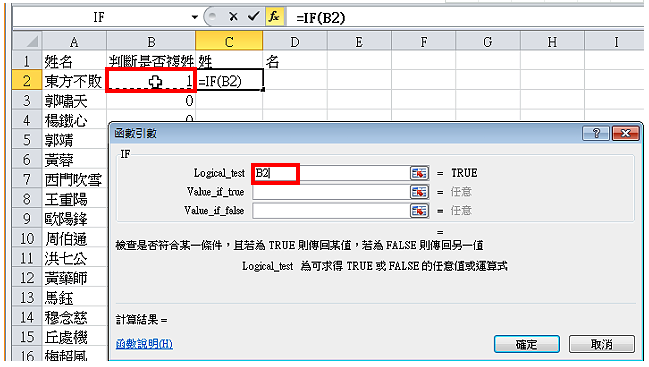This screenshot has height=367, width=649.
Task: Click cell A8 containing 王重陽
Action: [74, 199]
